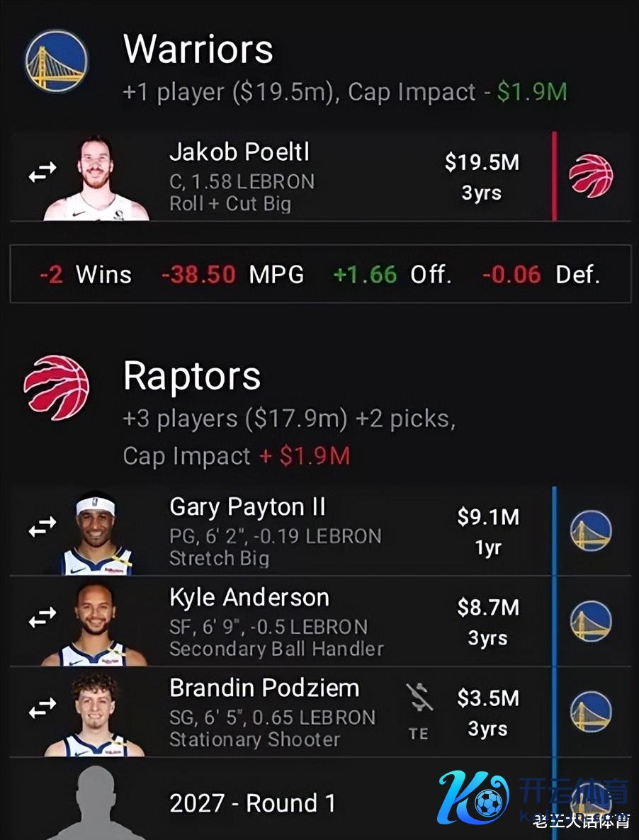This screenshot has width=639, height=840.
Task: Open Brandin Podziem player photo
Action: pos(96,714)
